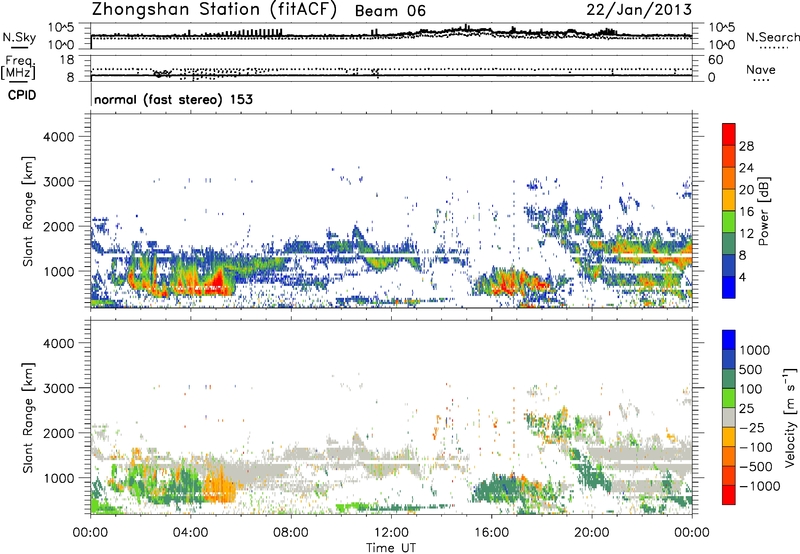Click the left '10^5' noise axis value
This screenshot has height=554, width=800.
click(61, 28)
